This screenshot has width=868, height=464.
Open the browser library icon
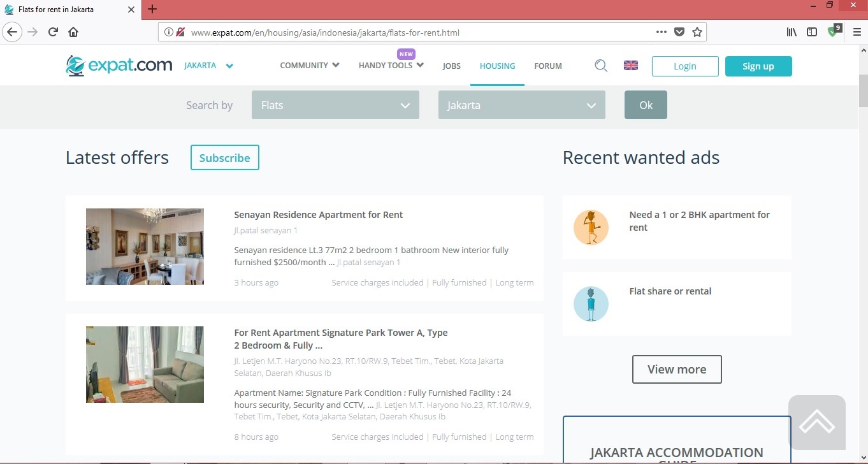(x=791, y=32)
